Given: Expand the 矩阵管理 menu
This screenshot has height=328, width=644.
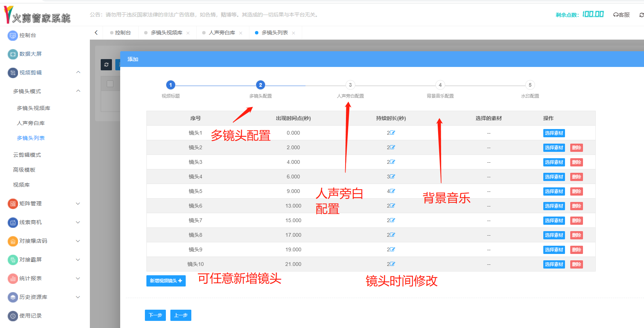Looking at the screenshot, I should tap(78, 203).
